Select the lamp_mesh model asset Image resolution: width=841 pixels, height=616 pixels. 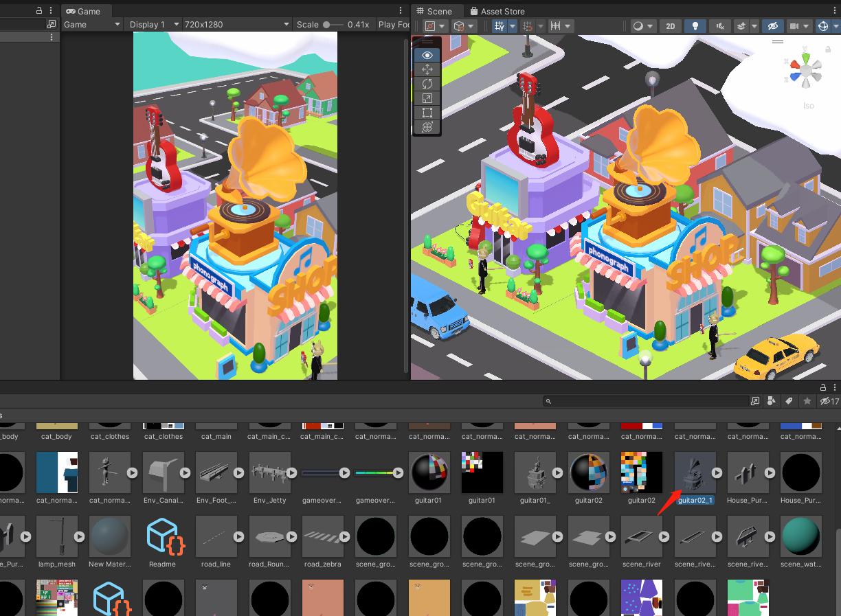point(57,537)
